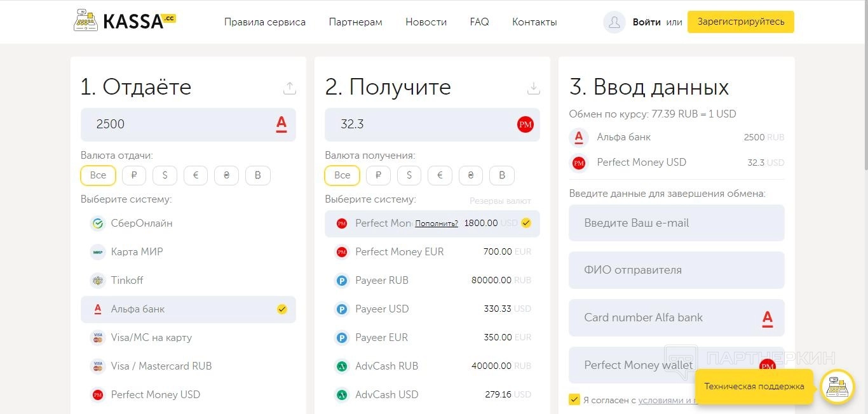Select Альфа банк in the Отдаёте list
Screen dimensions: 868x414
click(x=188, y=309)
